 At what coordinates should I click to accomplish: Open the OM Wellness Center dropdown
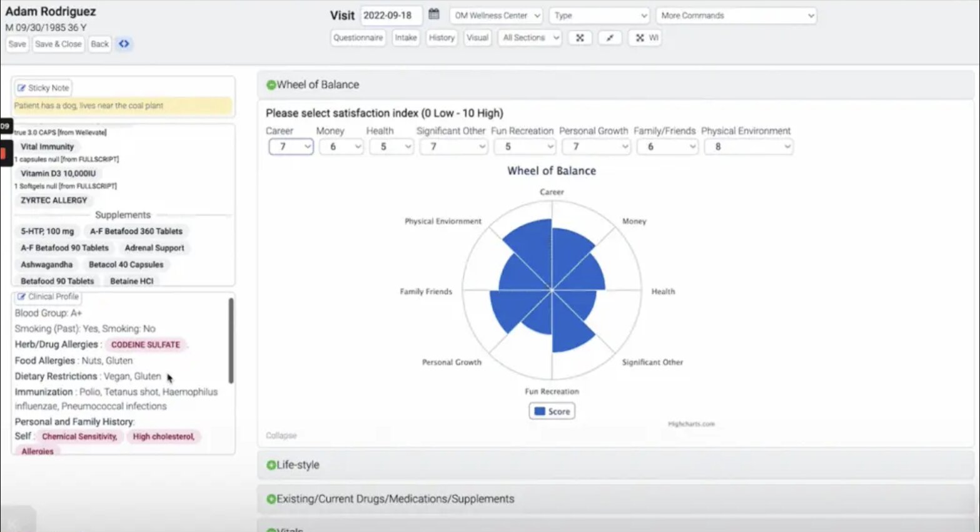coord(497,16)
